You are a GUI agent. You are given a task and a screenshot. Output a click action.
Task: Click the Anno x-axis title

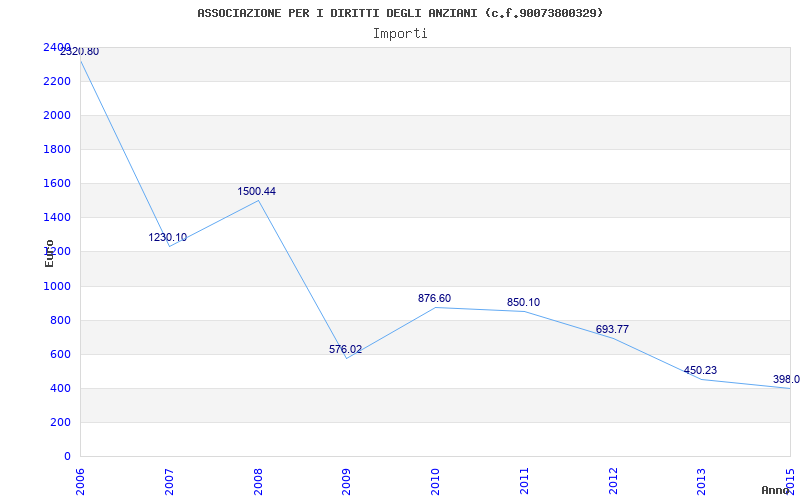tap(775, 490)
